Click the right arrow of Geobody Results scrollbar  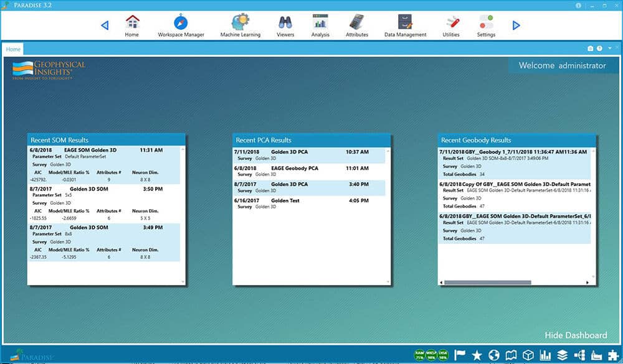pos(587,282)
